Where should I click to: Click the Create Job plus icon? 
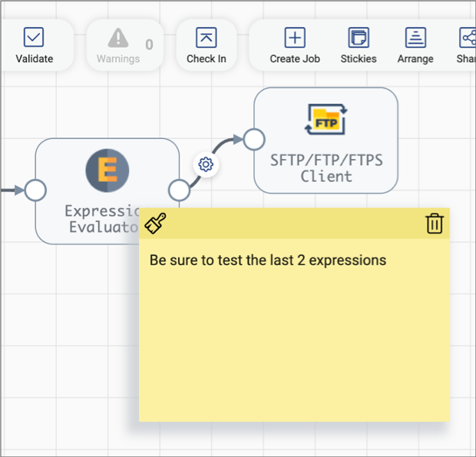click(x=295, y=38)
